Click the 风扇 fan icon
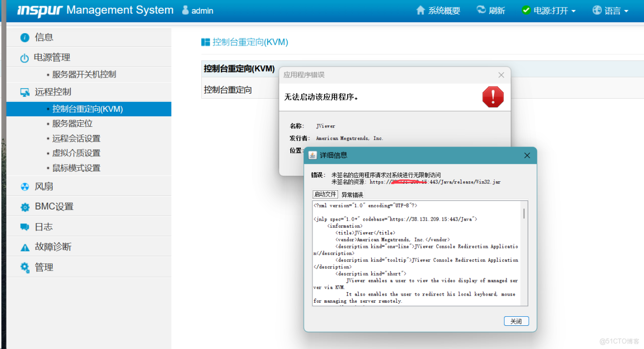This screenshot has height=349, width=644. click(x=25, y=187)
